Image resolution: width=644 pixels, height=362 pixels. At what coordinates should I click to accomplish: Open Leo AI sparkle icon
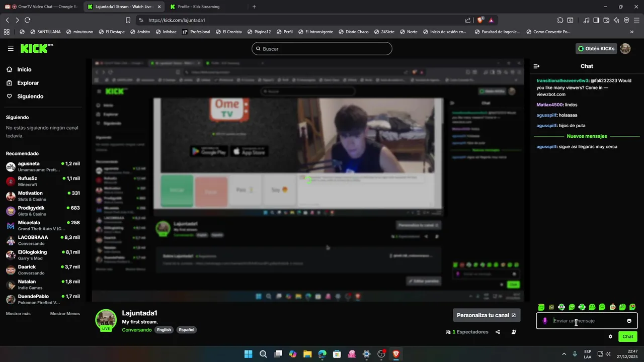616,20
